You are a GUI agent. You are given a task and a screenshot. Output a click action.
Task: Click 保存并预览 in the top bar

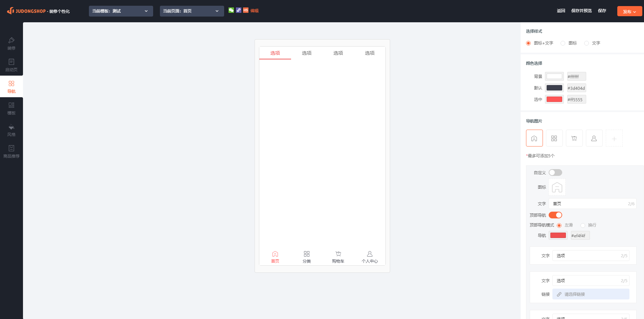point(581,11)
